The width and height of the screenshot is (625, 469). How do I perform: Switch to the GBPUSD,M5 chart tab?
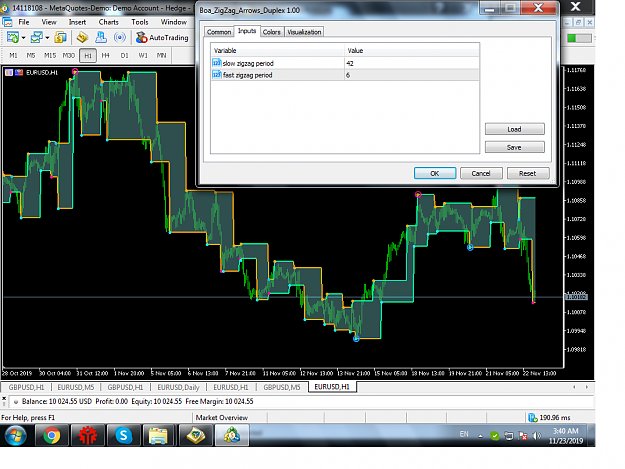pos(282,387)
